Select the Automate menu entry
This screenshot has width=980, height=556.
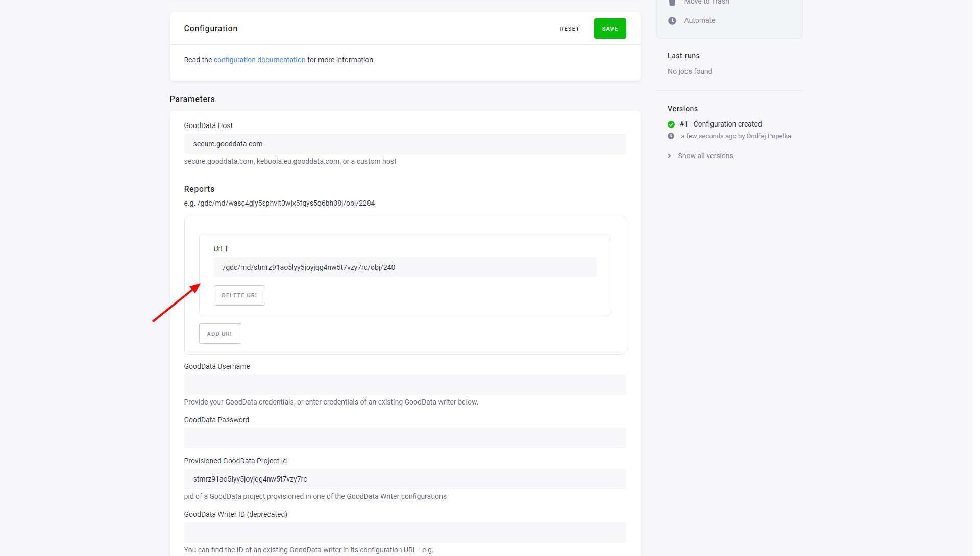[x=699, y=20]
